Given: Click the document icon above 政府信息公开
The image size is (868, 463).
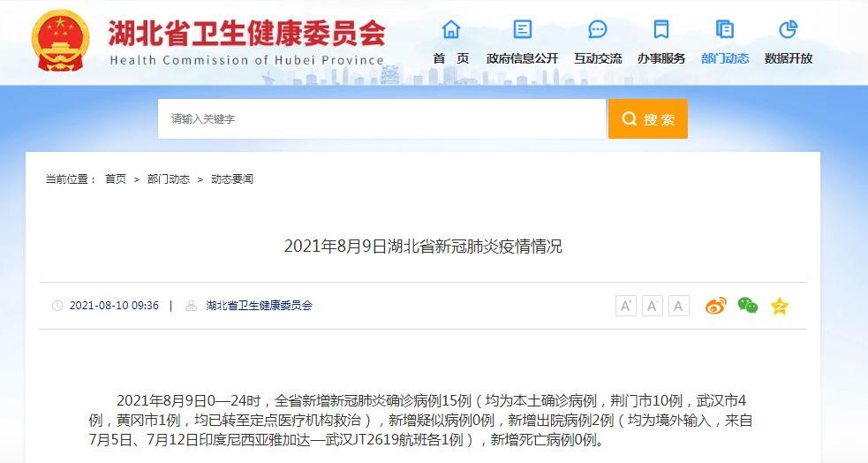Looking at the screenshot, I should point(523,29).
